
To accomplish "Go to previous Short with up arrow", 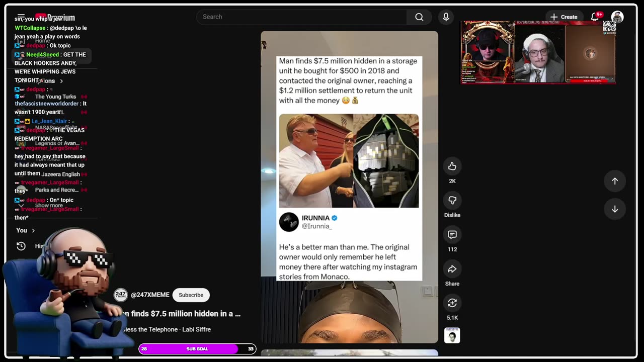I will [x=615, y=181].
